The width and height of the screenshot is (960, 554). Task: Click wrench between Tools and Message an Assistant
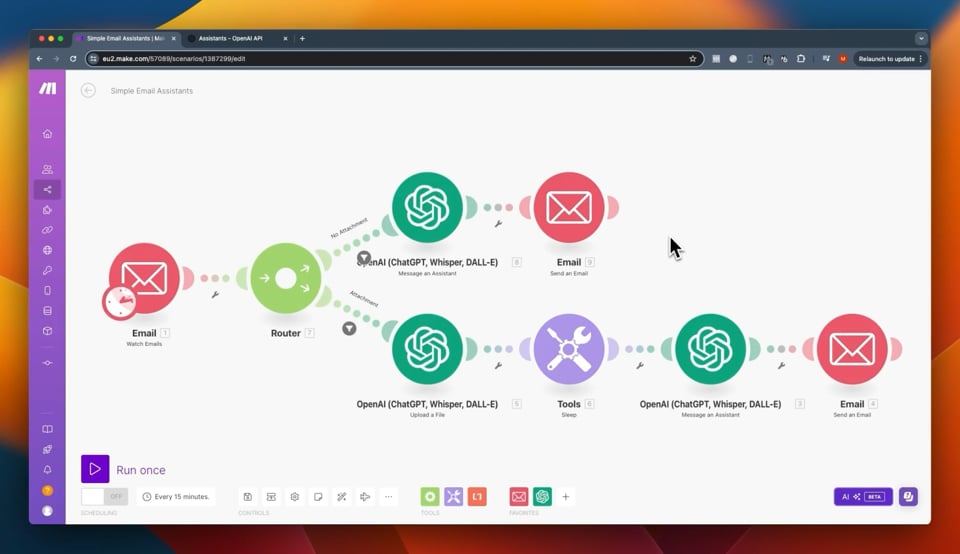tap(640, 366)
